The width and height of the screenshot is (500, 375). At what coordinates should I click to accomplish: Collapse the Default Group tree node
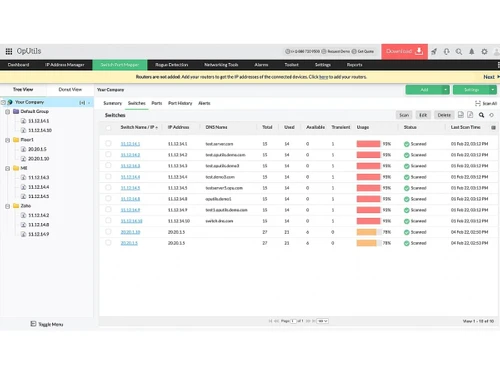click(x=7, y=112)
